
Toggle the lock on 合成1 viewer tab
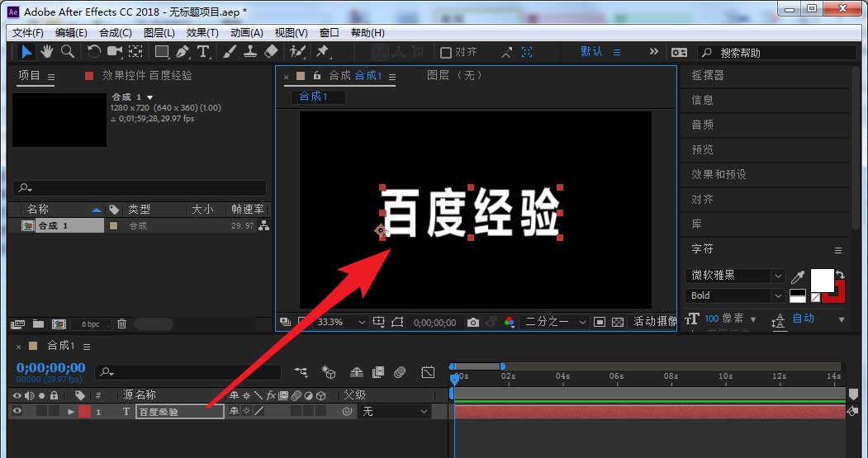tap(316, 75)
